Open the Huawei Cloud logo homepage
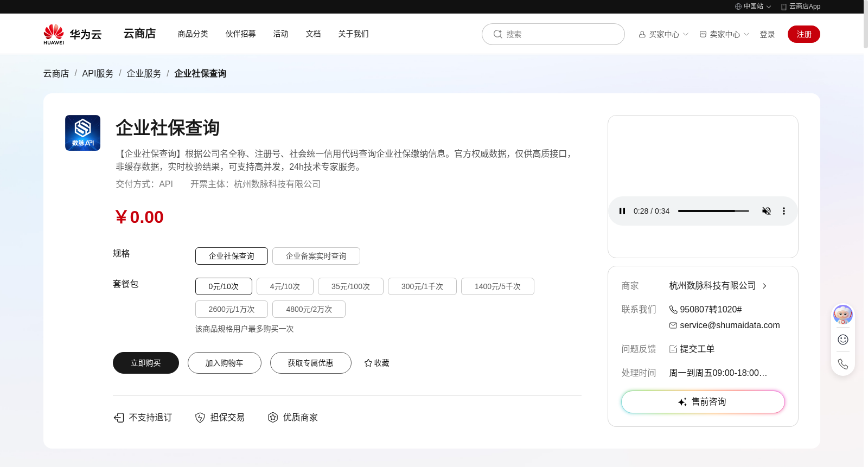 point(72,34)
